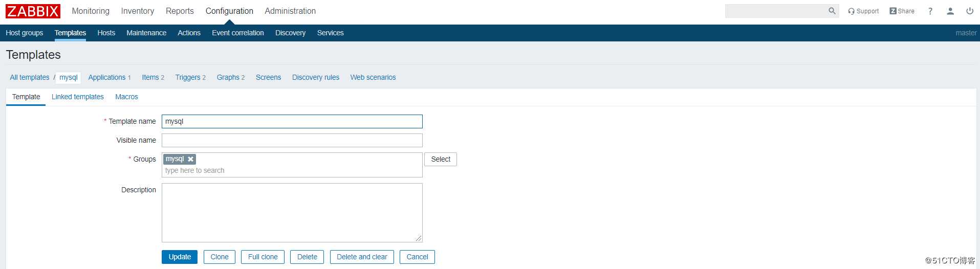Open help question mark icon

(x=930, y=11)
